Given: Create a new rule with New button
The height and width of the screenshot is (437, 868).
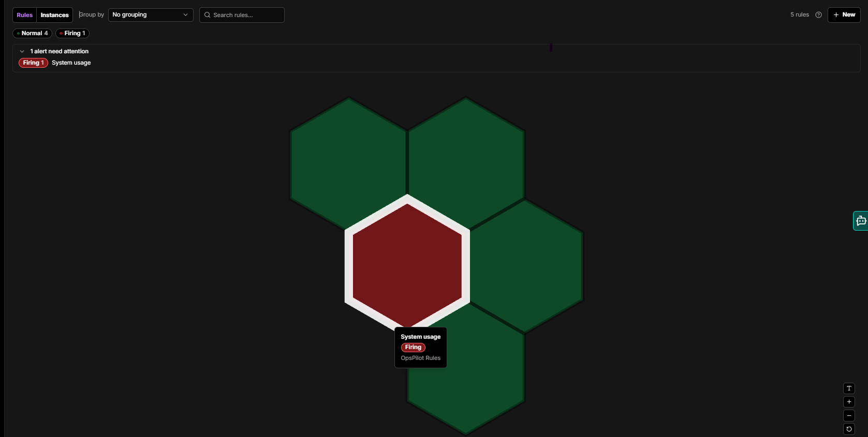Looking at the screenshot, I should point(844,15).
